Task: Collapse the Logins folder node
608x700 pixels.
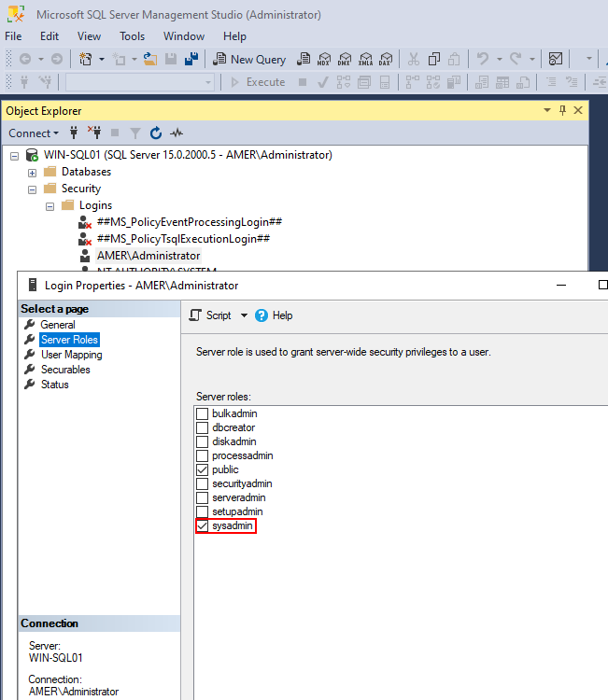Action: pyautogui.click(x=50, y=206)
